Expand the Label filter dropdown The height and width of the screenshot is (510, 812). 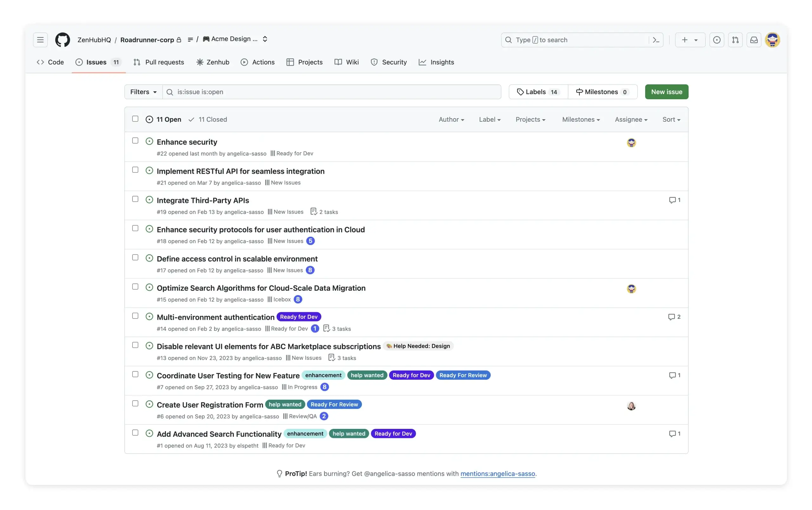click(490, 119)
